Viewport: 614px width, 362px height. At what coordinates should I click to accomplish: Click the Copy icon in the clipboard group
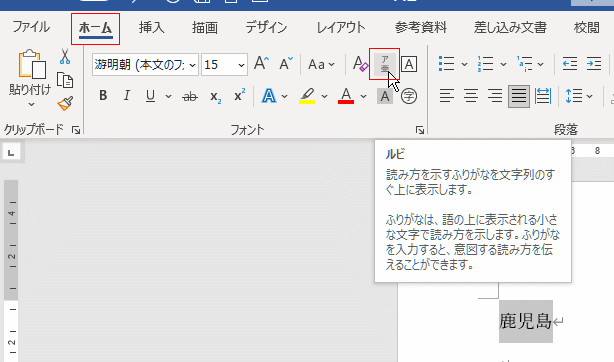tap(65, 80)
